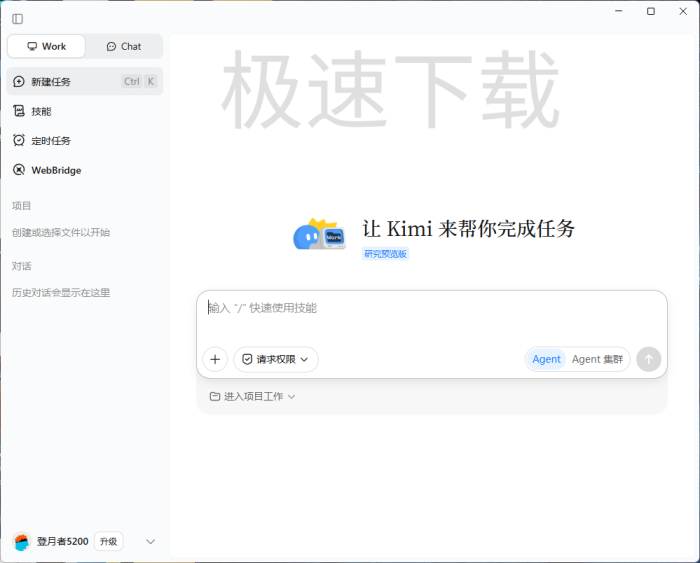The width and height of the screenshot is (700, 563).
Task: Click the 对话 section header
Action: 21,266
